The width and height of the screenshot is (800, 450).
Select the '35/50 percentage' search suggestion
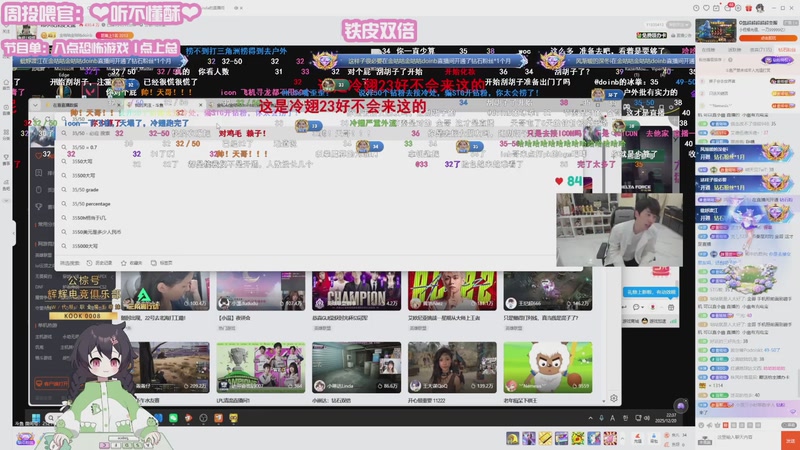(x=91, y=204)
